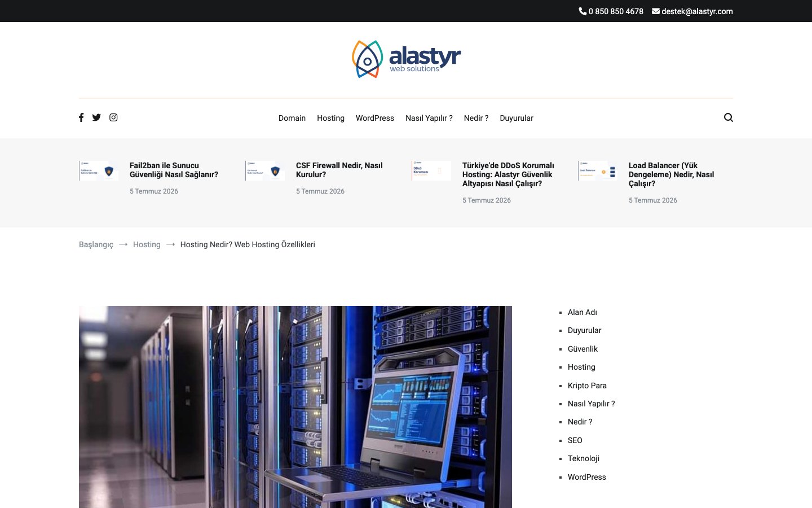
Task: Open the Twitter social icon
Action: tap(96, 117)
